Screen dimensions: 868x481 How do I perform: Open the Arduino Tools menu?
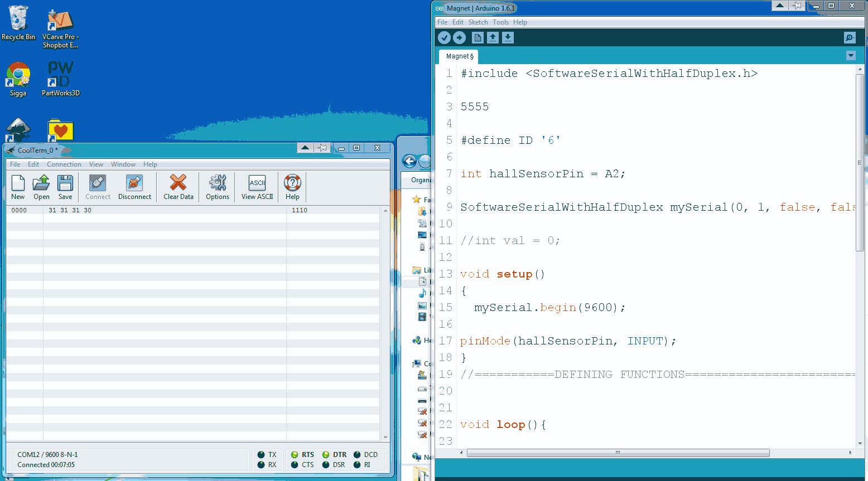pyautogui.click(x=500, y=22)
